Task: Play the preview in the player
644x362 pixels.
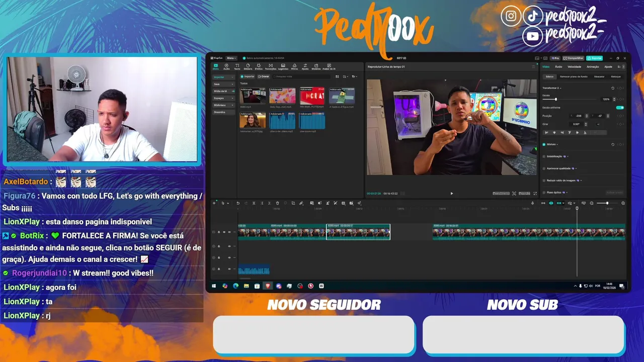Action: (x=451, y=194)
